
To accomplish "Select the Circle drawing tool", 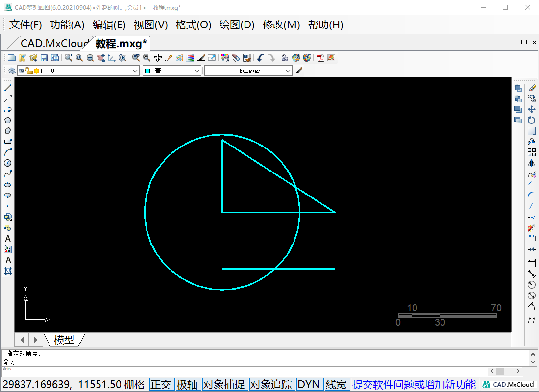I will (7, 163).
